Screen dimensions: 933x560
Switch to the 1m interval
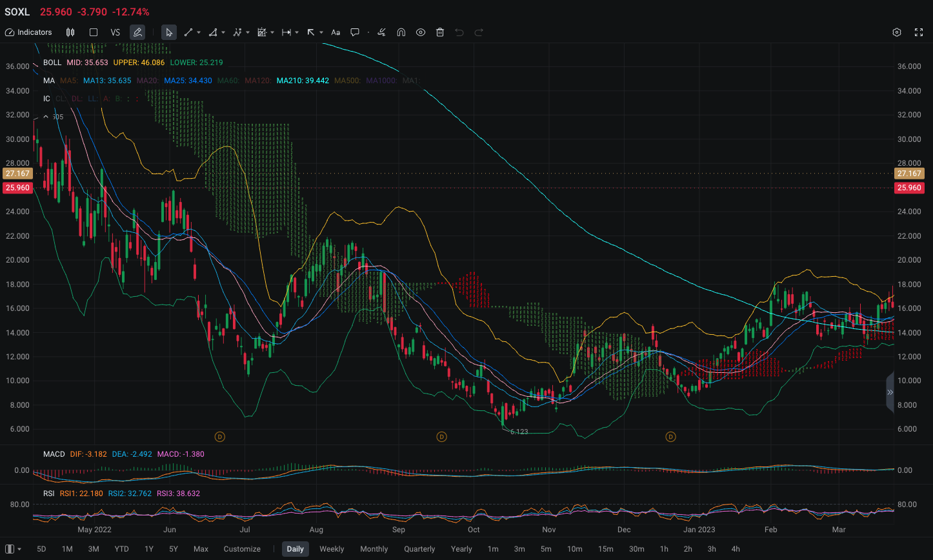[493, 549]
